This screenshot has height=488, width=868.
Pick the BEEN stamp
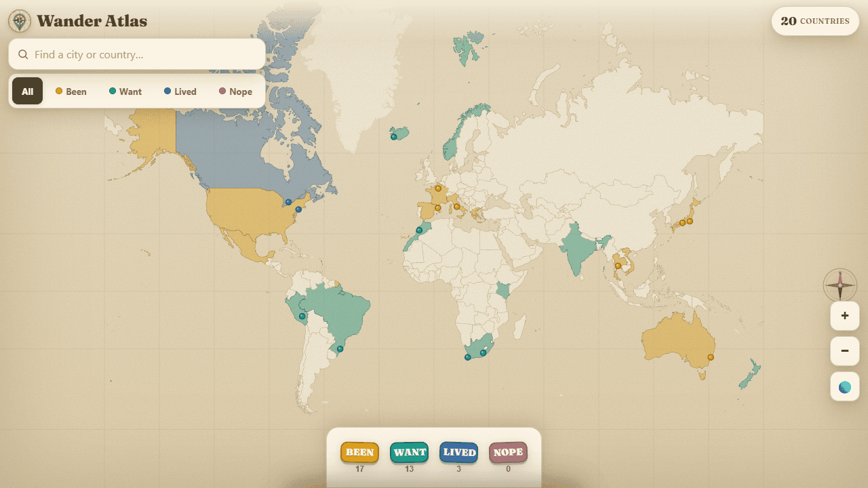pyautogui.click(x=359, y=452)
